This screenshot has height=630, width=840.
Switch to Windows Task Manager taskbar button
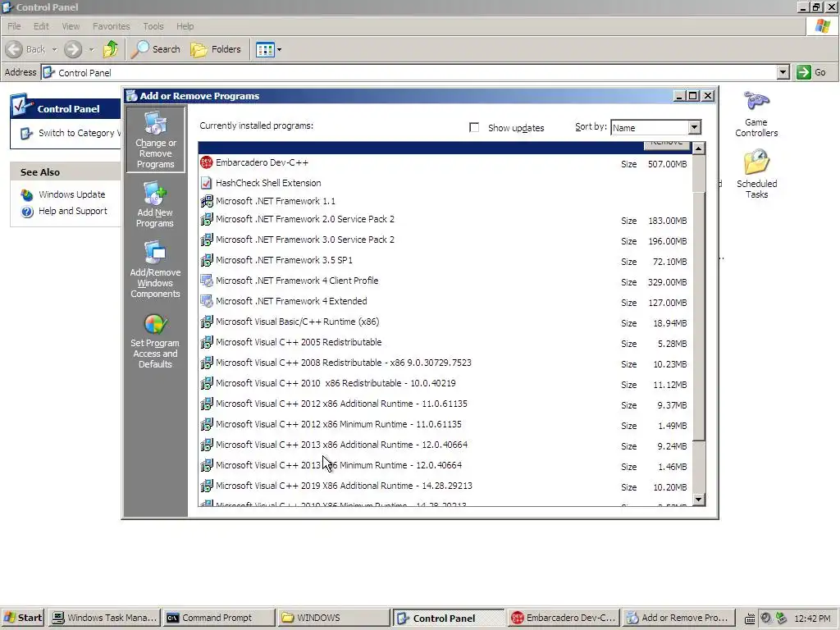104,618
